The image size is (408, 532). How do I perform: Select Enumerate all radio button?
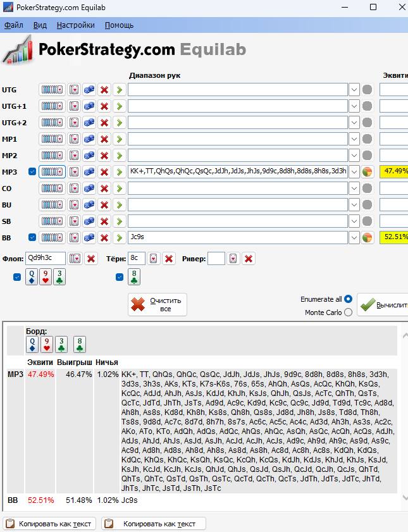tap(349, 299)
